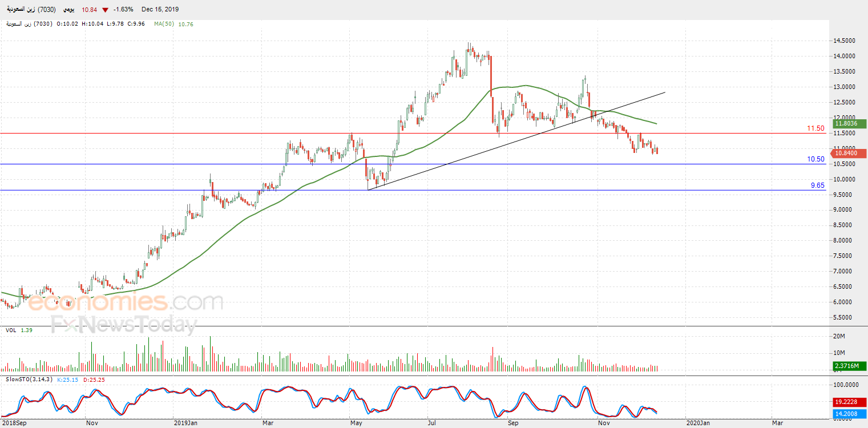868x428 pixels.
Task: Click the K:25.15 stochastic value
Action: point(68,379)
